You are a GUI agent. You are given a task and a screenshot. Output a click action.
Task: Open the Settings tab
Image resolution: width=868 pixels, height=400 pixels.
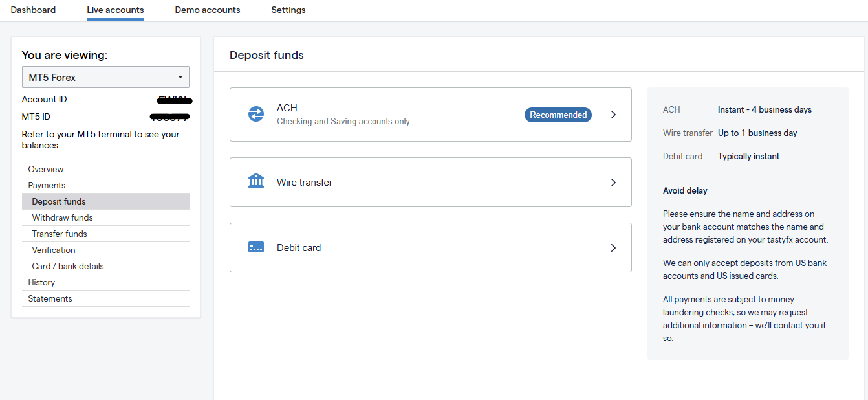point(288,10)
